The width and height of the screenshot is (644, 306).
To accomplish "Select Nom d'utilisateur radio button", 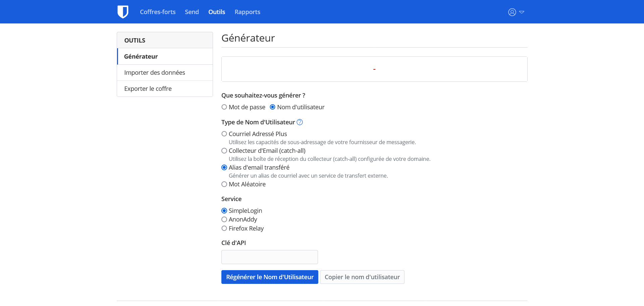I will pos(273,107).
